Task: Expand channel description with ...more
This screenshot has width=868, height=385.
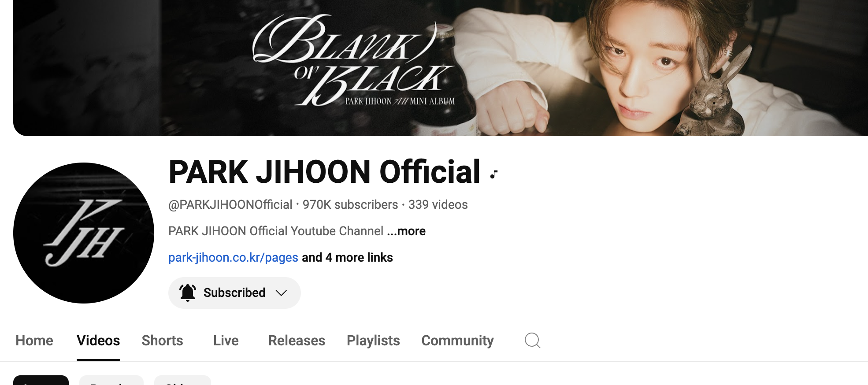Action: 406,231
